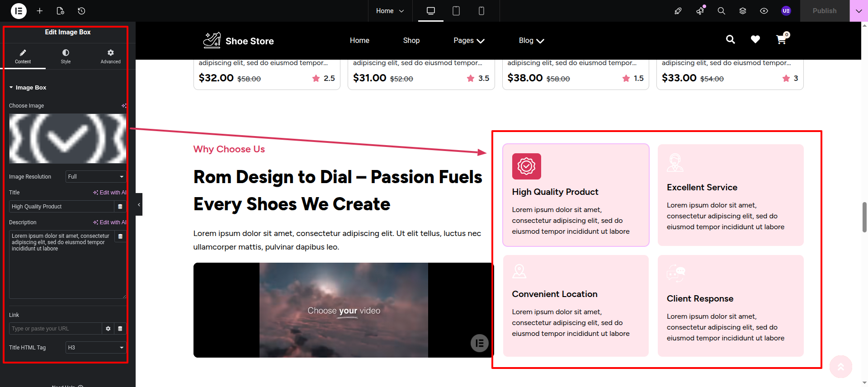
Task: Open the Title HTML Tag dropdown
Action: (x=95, y=348)
